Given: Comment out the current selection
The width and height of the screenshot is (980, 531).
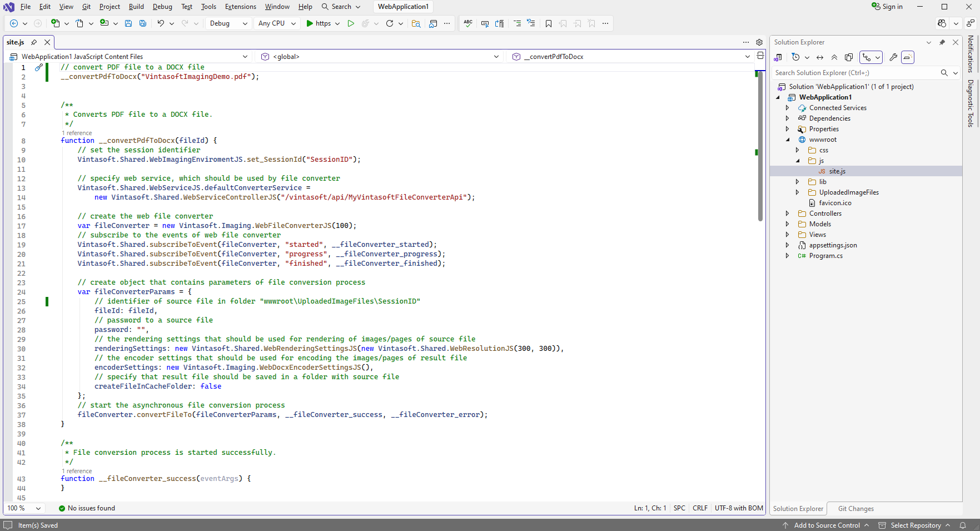Looking at the screenshot, I should pos(518,23).
